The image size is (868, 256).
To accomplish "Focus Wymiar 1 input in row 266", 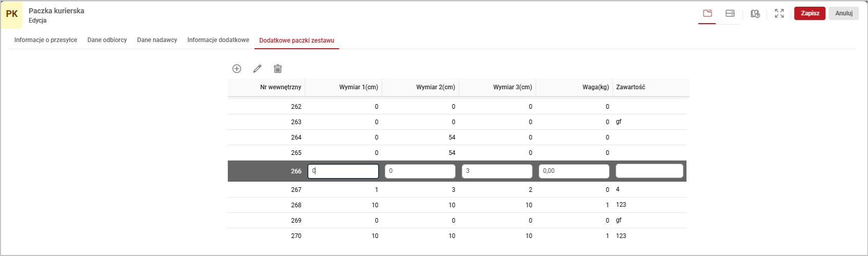I will [x=343, y=171].
